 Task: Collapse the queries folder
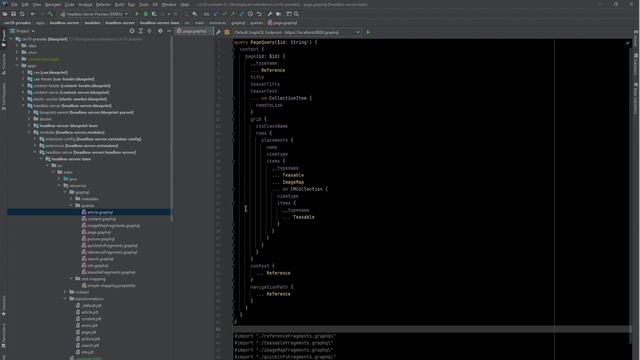coord(71,206)
